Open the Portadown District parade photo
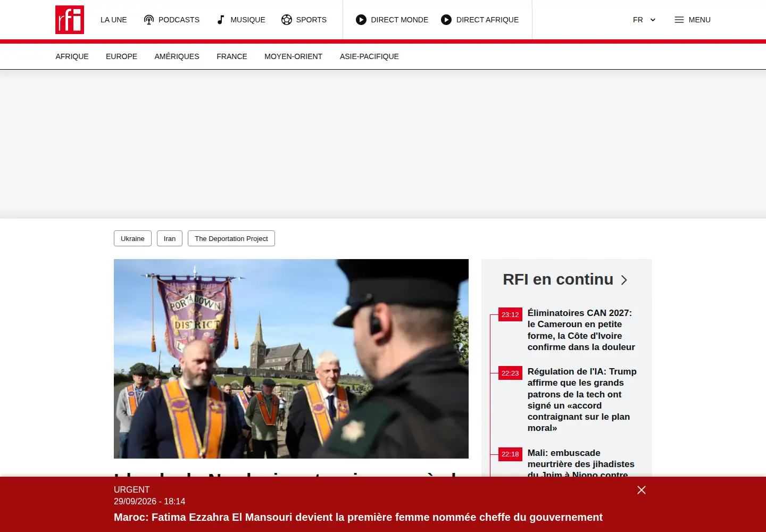Viewport: 766px width, 532px height. pos(291,359)
